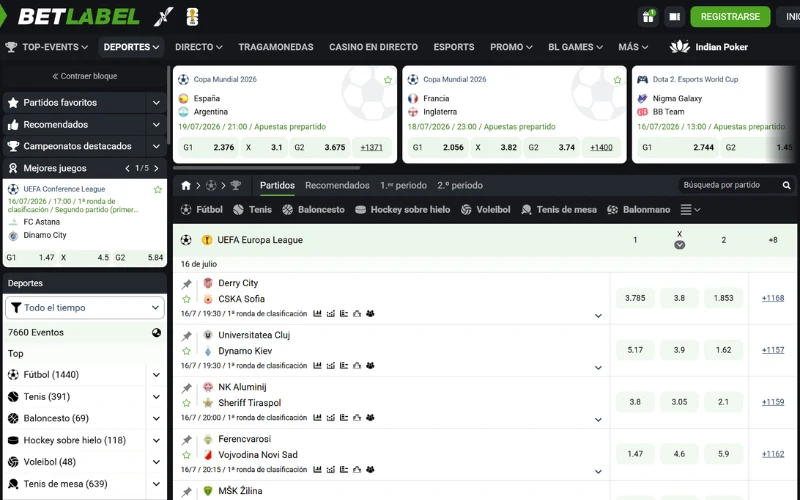Select Hockey sobre hielo in sports bar
Image resolution: width=800 pixels, height=500 pixels.
403,210
